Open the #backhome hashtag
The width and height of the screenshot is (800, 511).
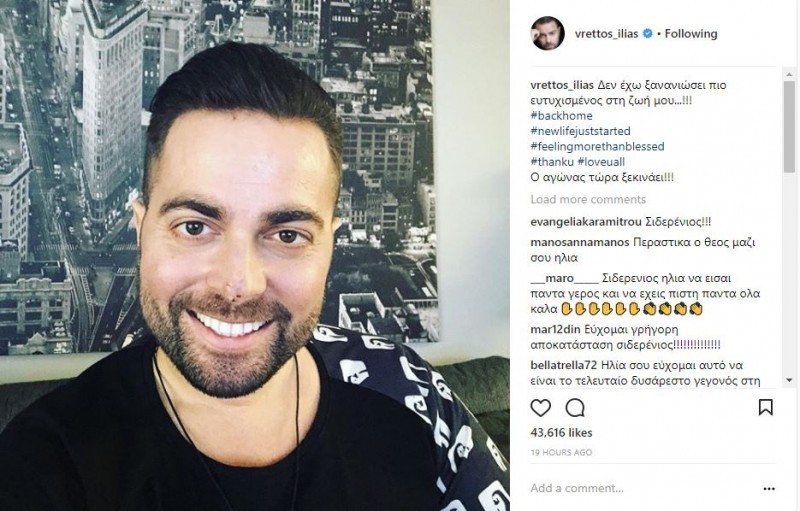[x=561, y=116]
